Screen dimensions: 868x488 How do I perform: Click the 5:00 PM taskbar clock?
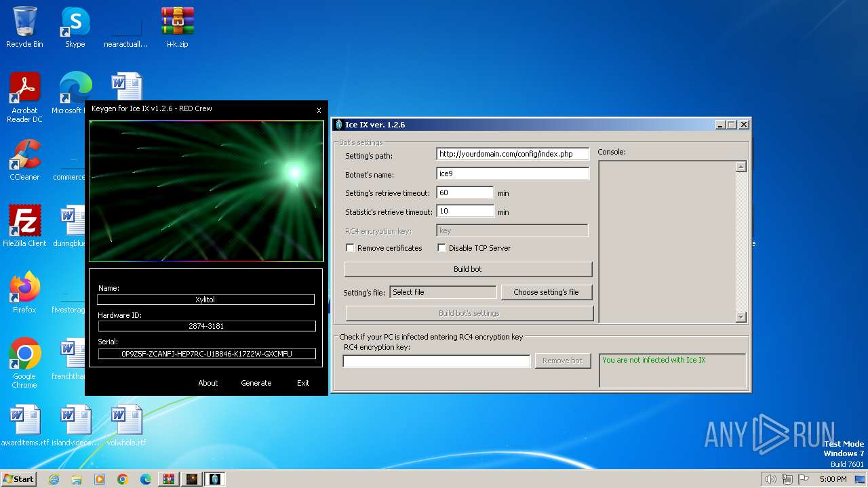point(833,479)
